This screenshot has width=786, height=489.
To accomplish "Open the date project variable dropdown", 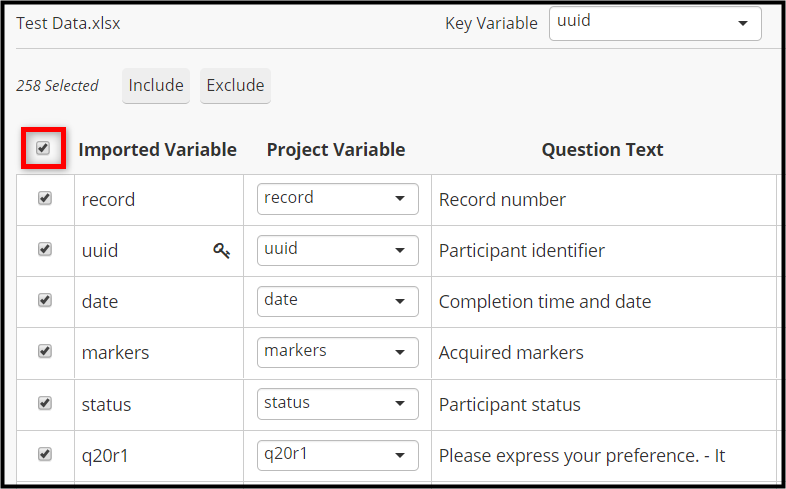I will click(x=338, y=301).
